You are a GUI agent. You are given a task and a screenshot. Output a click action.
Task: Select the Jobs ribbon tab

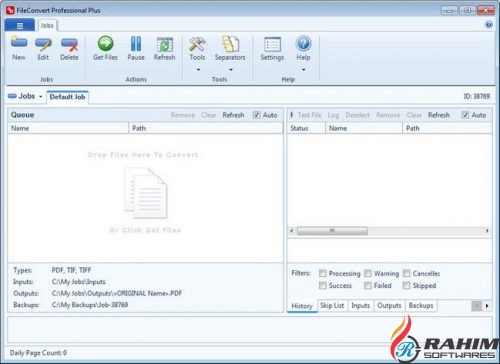[x=47, y=25]
